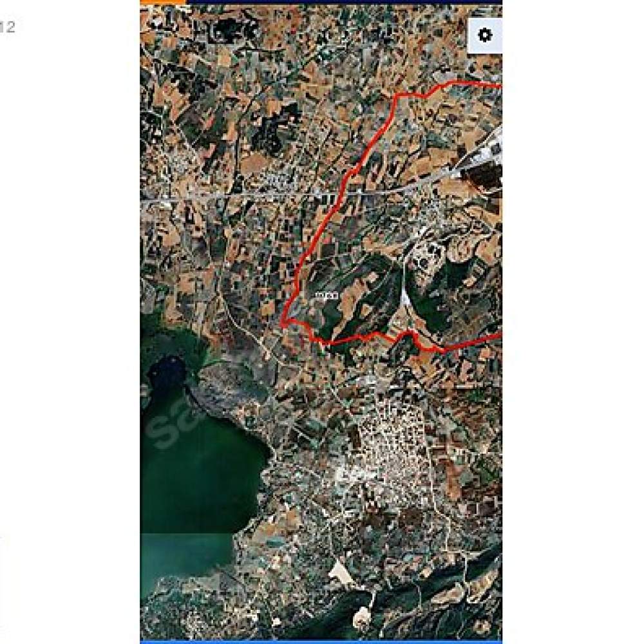Select the orange highlighted tab segment at top
The image size is (644, 644).
coord(163,2)
